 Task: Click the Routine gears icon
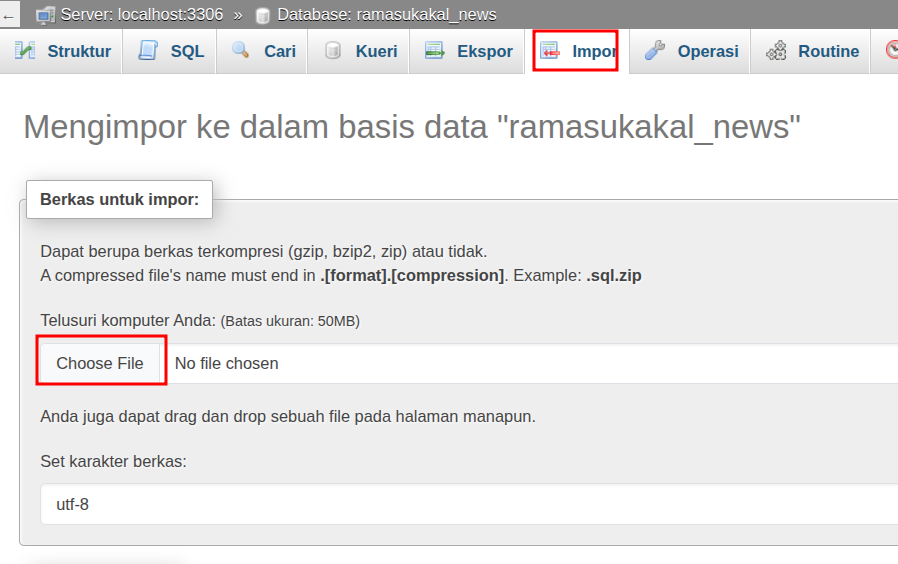click(x=777, y=51)
